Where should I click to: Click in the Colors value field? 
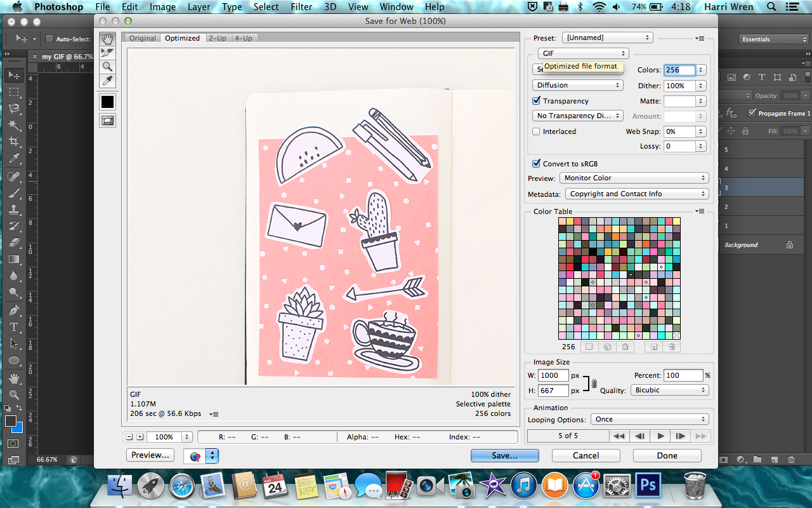(x=679, y=70)
